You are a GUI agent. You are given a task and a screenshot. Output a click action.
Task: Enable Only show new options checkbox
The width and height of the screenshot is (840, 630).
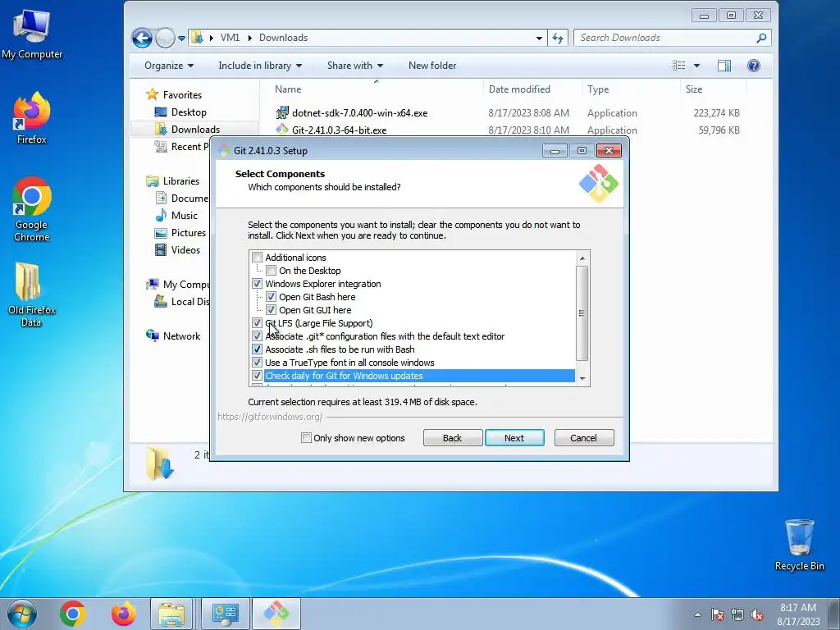tap(307, 438)
